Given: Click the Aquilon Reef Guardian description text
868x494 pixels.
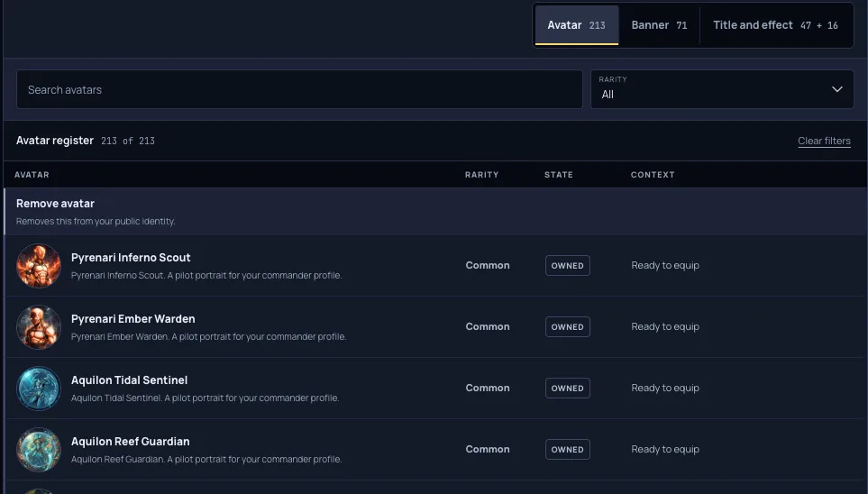Looking at the screenshot, I should pos(206,459).
